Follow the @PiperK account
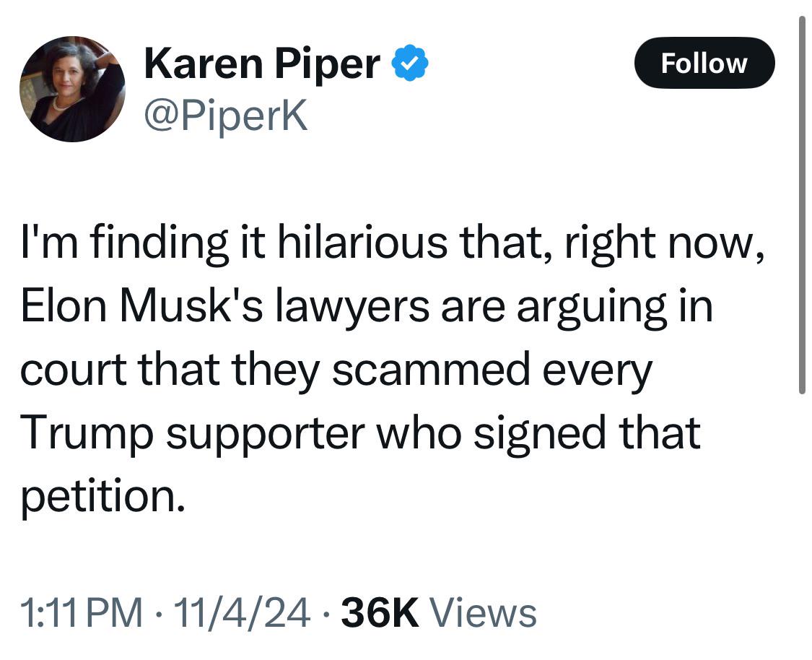The width and height of the screenshot is (812, 660). [704, 64]
